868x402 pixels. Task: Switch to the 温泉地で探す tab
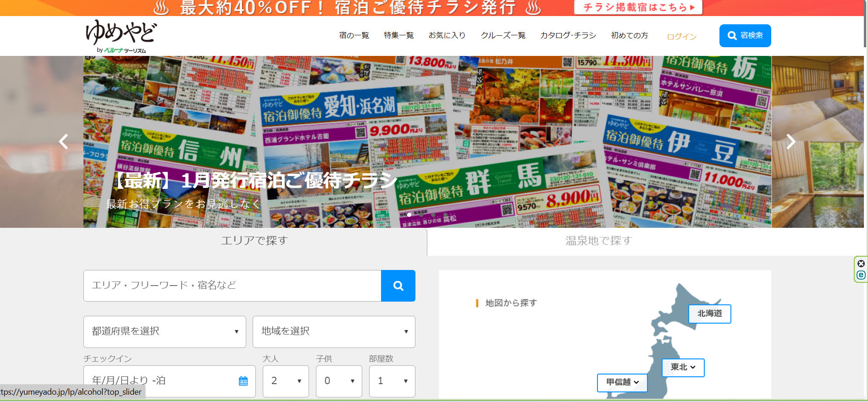pos(598,241)
